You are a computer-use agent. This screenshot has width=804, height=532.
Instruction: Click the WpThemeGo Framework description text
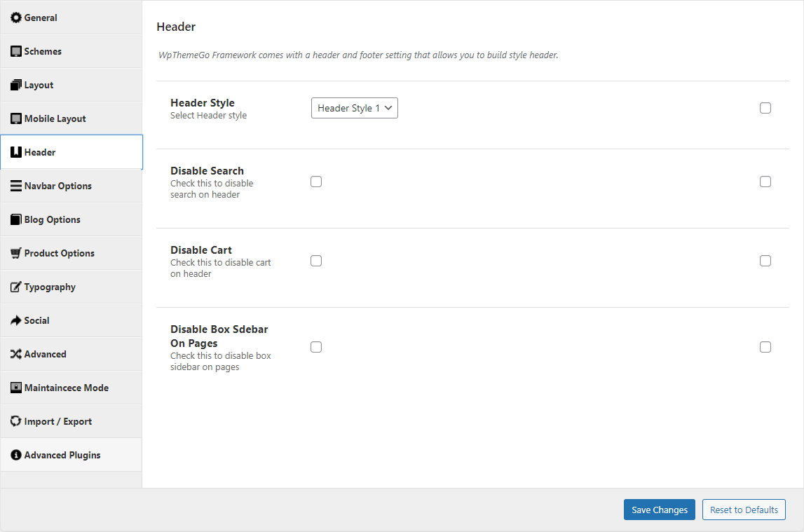[x=358, y=55]
